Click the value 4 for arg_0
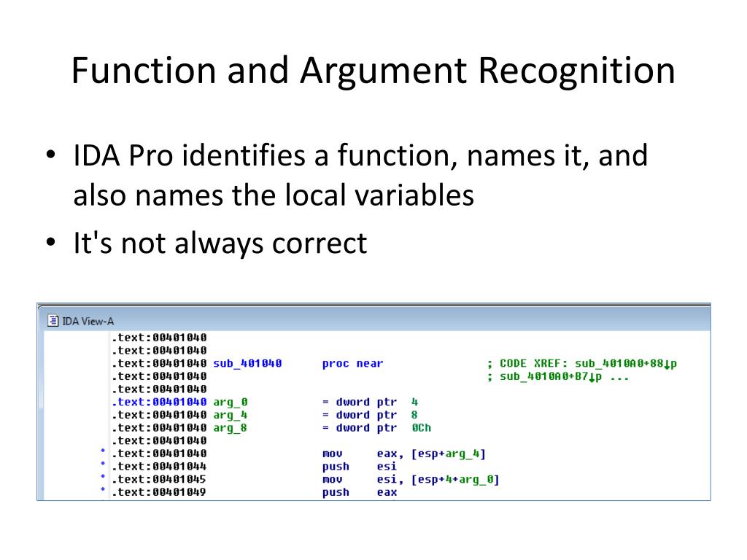Viewport: 747px width, 560px height. [x=414, y=402]
